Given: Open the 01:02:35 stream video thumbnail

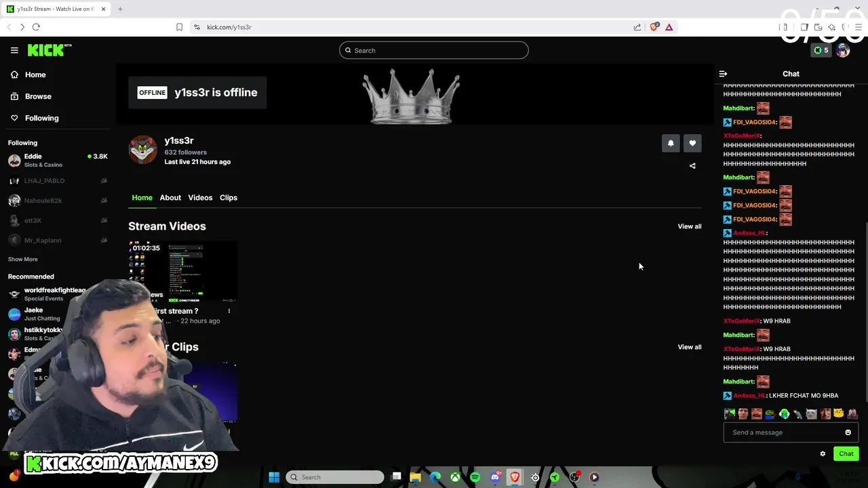Looking at the screenshot, I should click(183, 271).
